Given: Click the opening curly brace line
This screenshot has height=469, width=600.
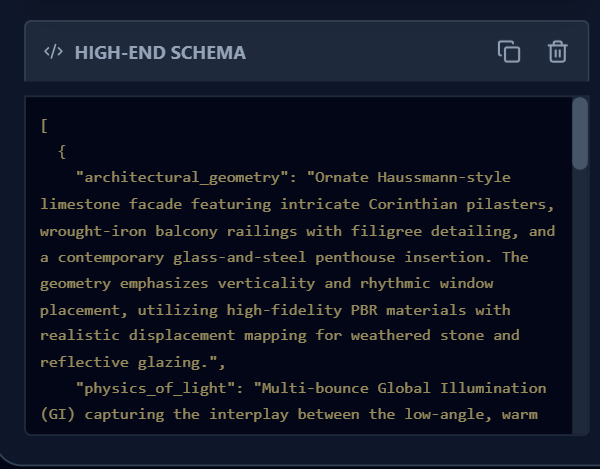Looking at the screenshot, I should click(x=62, y=152).
